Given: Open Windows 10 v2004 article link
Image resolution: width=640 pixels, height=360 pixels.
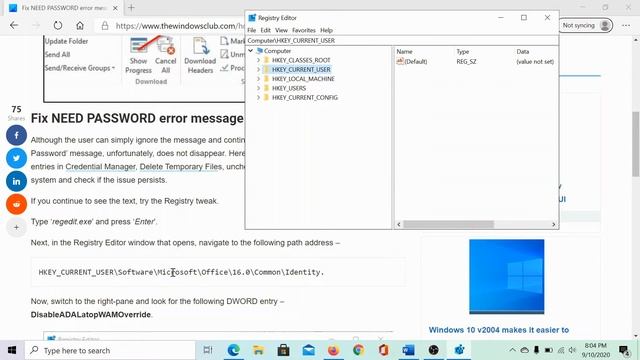Looking at the screenshot, I should (x=498, y=330).
